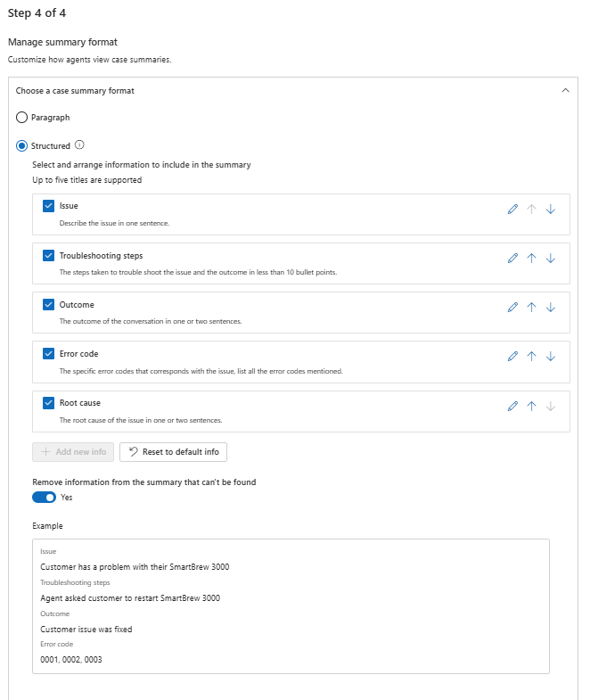
Task: Turn off the remove-information toggle
Action: [44, 498]
